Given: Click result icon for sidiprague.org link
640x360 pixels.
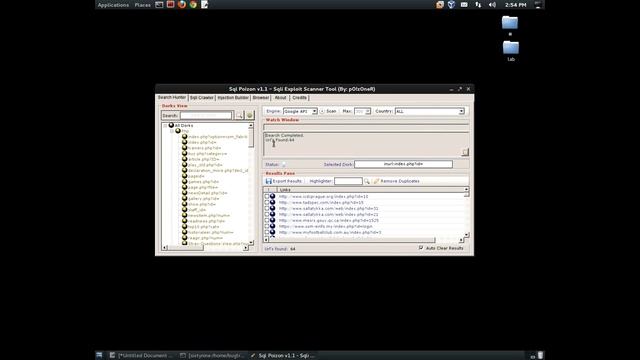Looking at the screenshot, I should (x=272, y=196).
